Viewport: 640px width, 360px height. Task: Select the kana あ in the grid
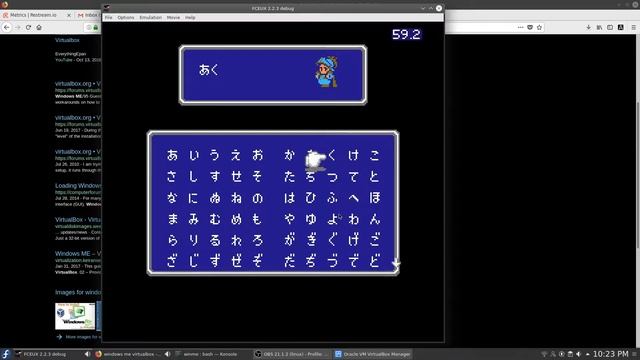[x=172, y=155]
